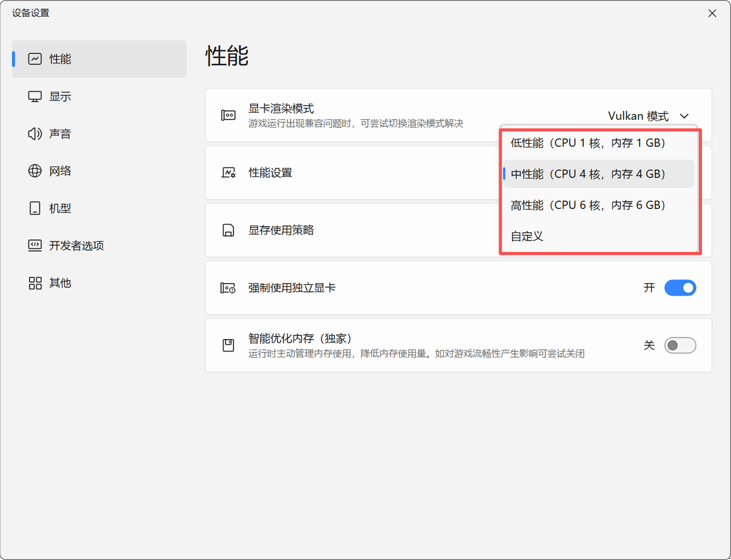Click the 关 status label
The height and width of the screenshot is (560, 731).
(649, 345)
